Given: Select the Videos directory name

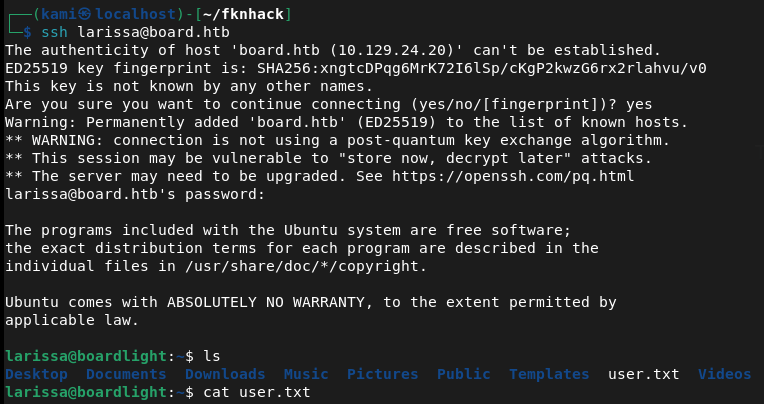Looking at the screenshot, I should click(x=725, y=374).
